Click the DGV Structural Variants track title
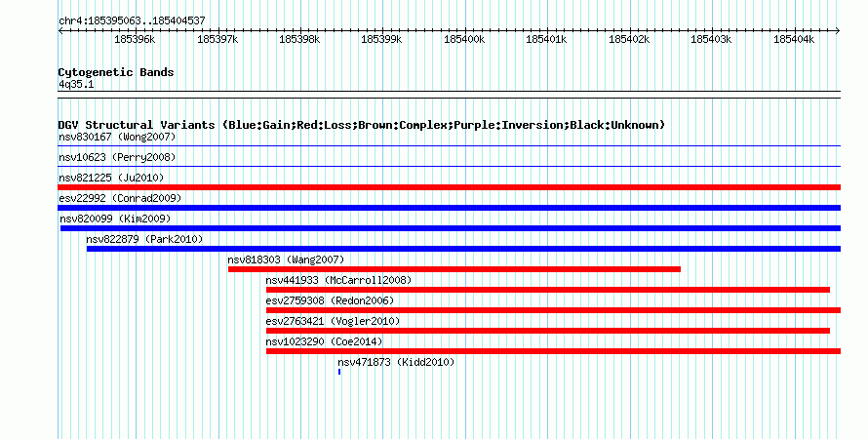This screenshot has height=439, width=868. click(362, 125)
